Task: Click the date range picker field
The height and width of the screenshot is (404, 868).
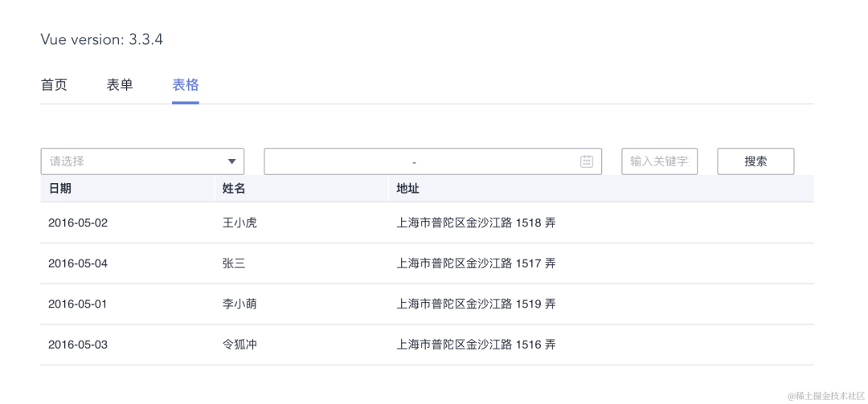Action: 414,161
